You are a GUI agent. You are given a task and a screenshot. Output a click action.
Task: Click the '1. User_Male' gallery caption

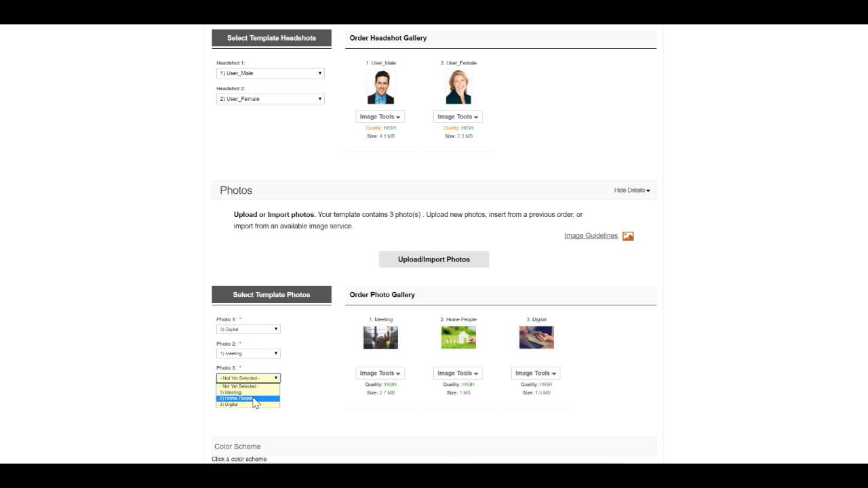point(380,63)
